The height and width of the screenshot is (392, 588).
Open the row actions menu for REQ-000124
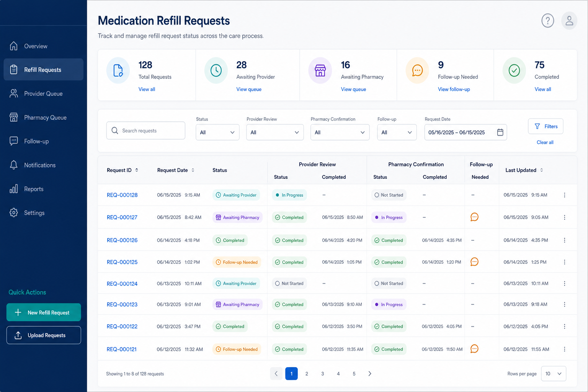[564, 284]
